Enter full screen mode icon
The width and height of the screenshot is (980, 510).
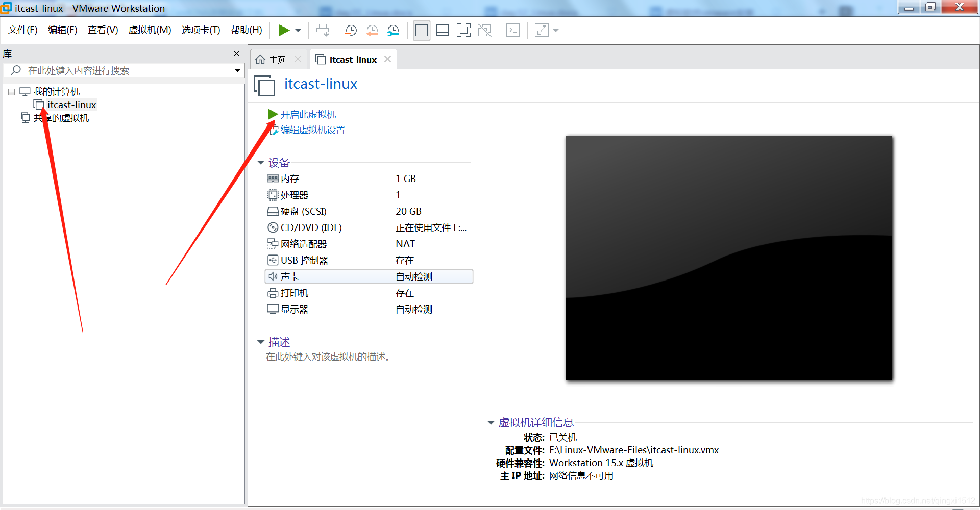point(463,31)
